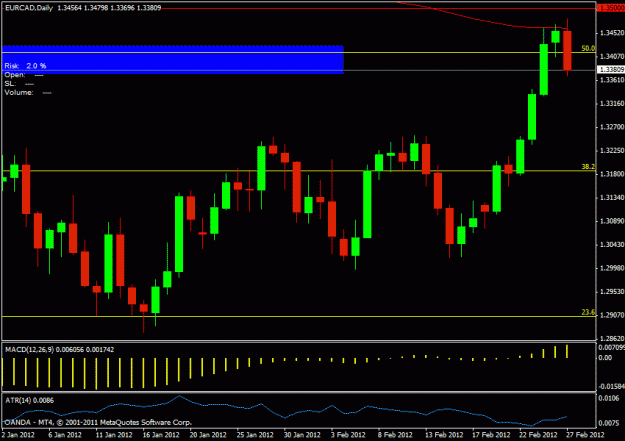Select the 23.6 Fibonacci level label
The height and width of the screenshot is (441, 625).
[x=588, y=312]
